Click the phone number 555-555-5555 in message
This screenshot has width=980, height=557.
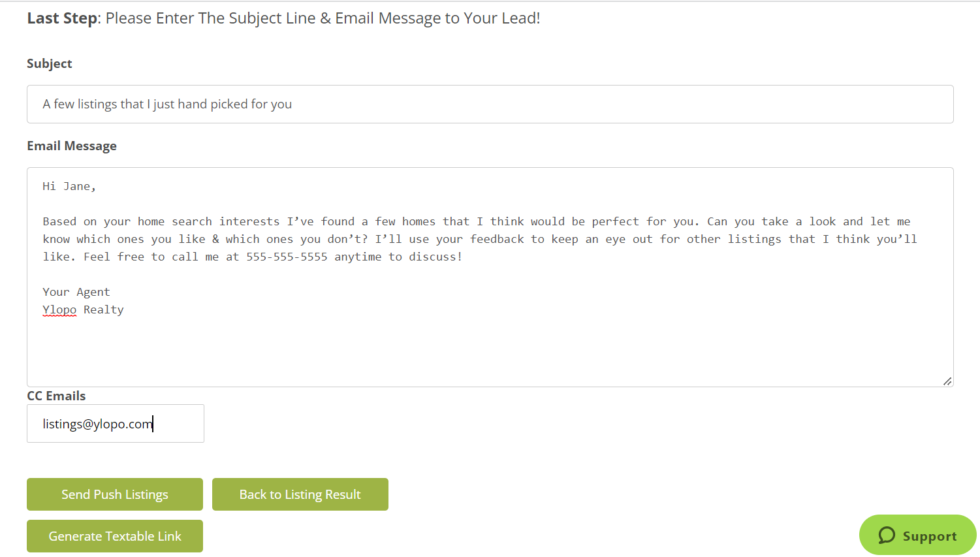click(287, 257)
